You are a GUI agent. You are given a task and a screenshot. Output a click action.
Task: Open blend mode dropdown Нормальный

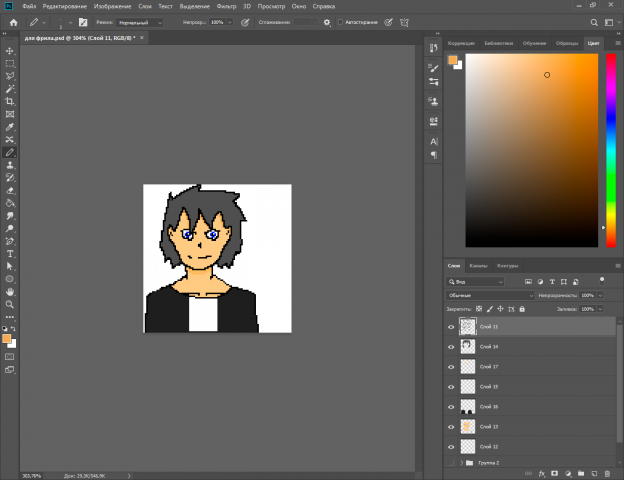pyautogui.click(x=140, y=23)
